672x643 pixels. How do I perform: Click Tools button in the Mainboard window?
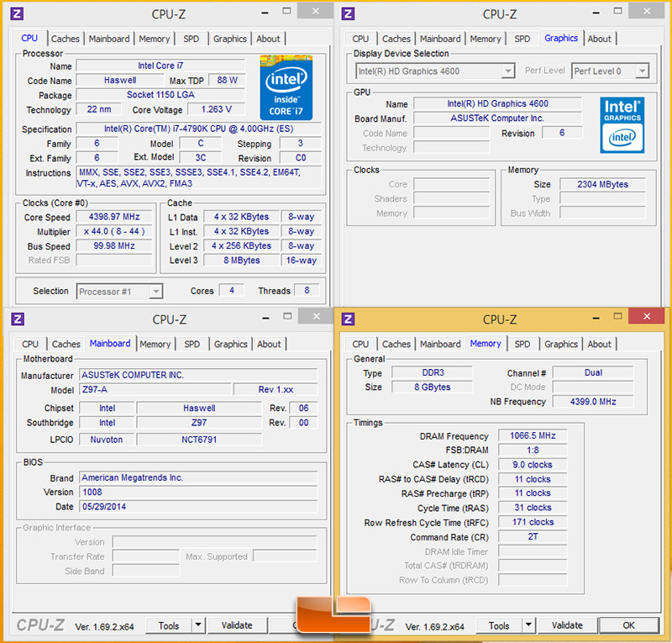tap(169, 625)
